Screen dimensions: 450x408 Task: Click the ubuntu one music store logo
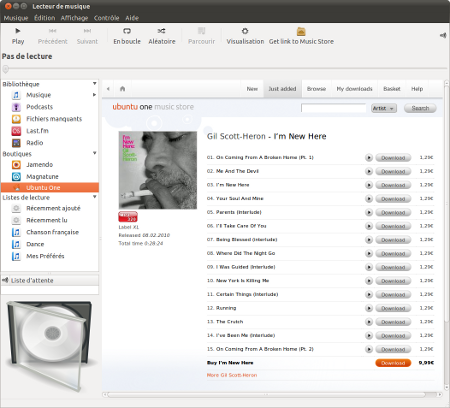(x=153, y=107)
